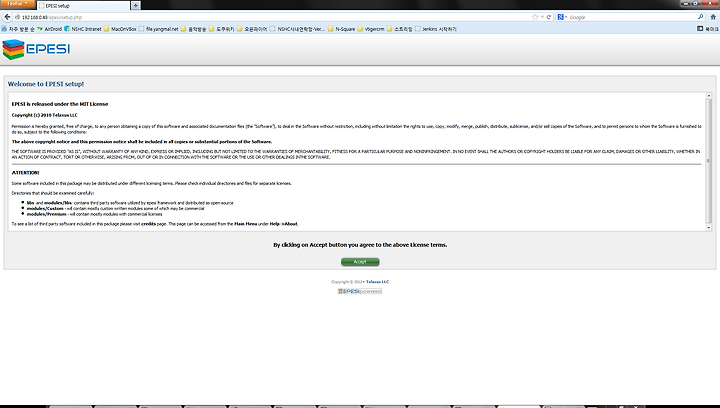Open the MacDrVBox bookmark folder

pyautogui.click(x=120, y=29)
